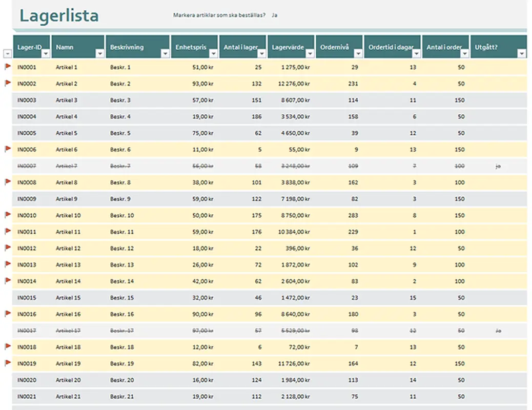Open the flag column filter button
The width and height of the screenshot is (532, 410).
click(x=7, y=54)
